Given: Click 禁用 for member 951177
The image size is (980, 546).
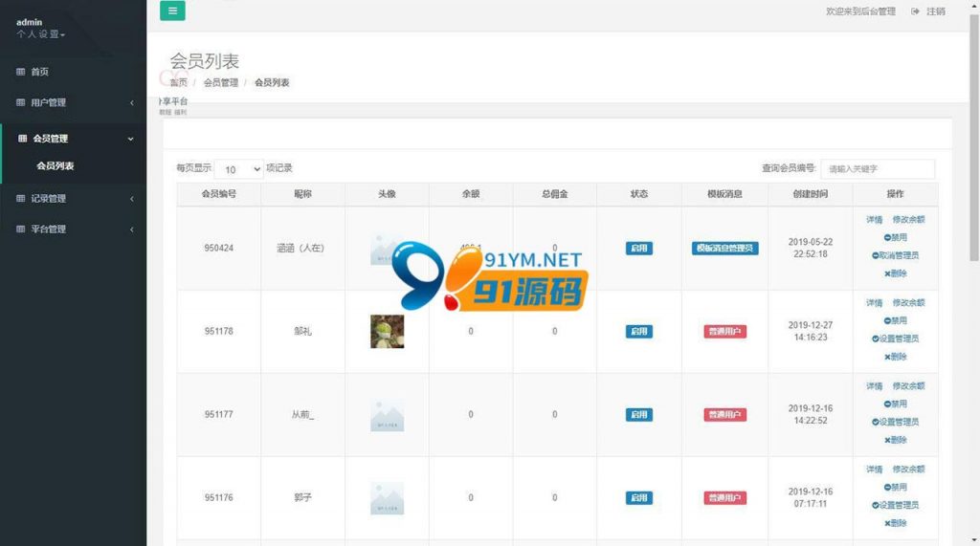Looking at the screenshot, I should pos(895,404).
